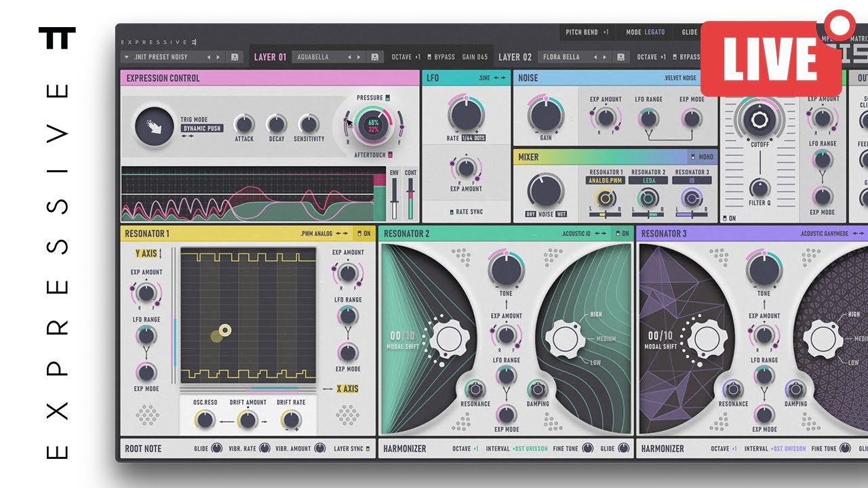Open the Dynamic Push trig mode selector
Image resolution: width=868 pixels, height=488 pixels.
coord(202,128)
